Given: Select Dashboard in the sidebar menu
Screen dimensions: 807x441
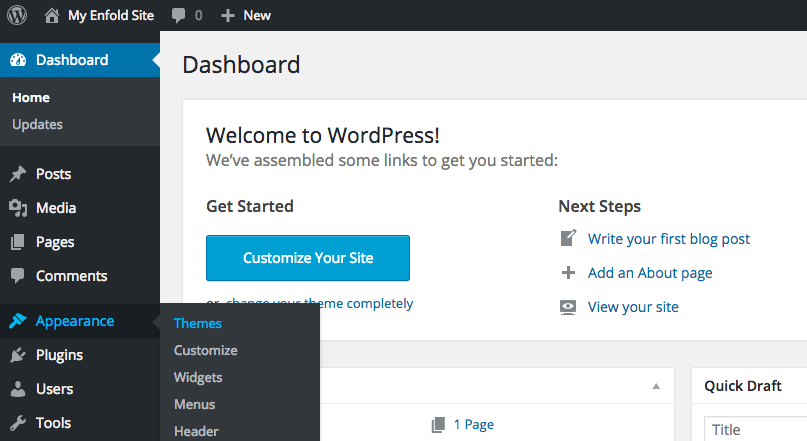Looking at the screenshot, I should (x=80, y=60).
